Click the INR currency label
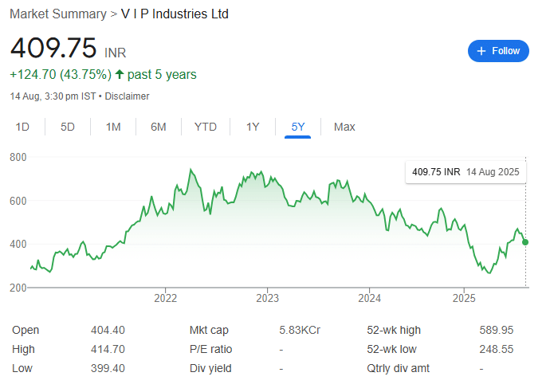 (116, 53)
